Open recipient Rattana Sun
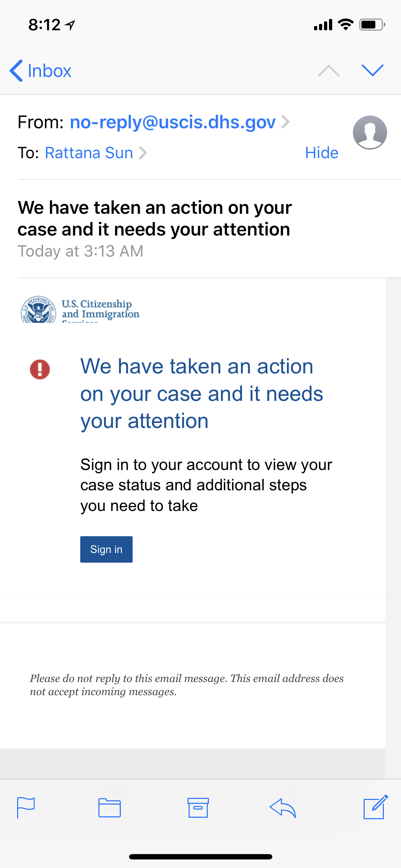The width and height of the screenshot is (401, 868). [89, 153]
